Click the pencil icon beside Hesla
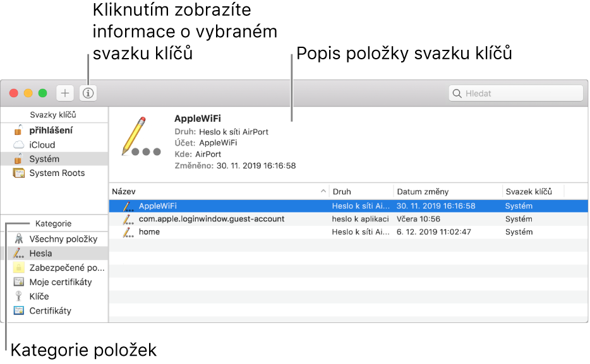Screen dimensions: 590x364 [18, 253]
